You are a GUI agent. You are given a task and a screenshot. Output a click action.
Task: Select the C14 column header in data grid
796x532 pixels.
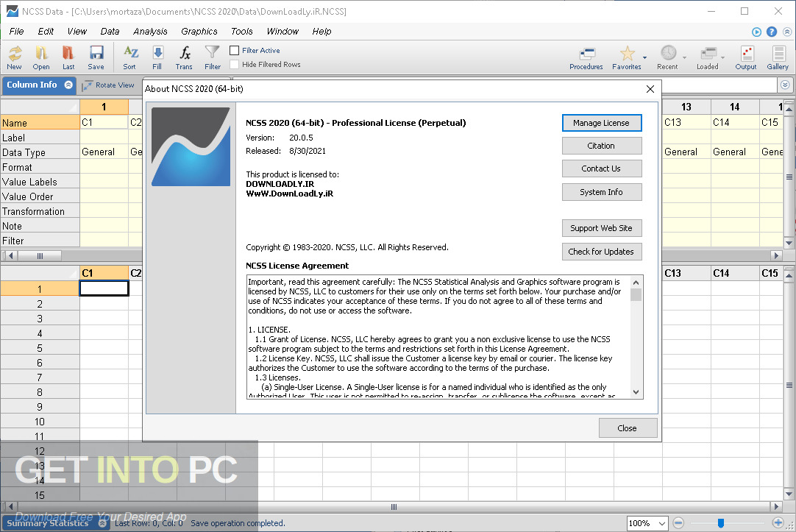coord(735,273)
